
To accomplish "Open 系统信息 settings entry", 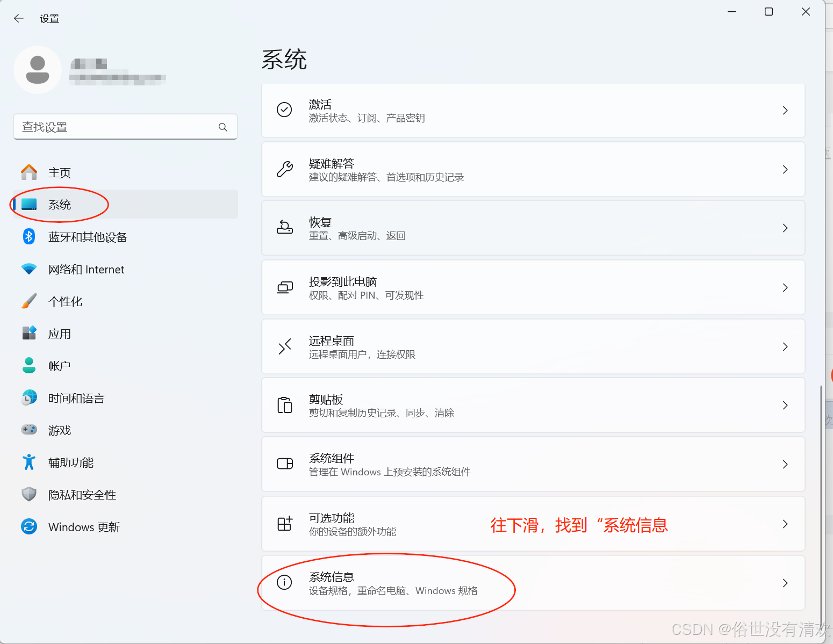I will point(533,583).
